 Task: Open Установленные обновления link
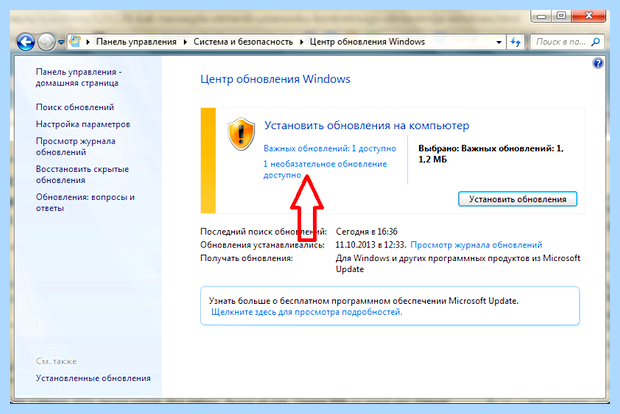pos(93,378)
